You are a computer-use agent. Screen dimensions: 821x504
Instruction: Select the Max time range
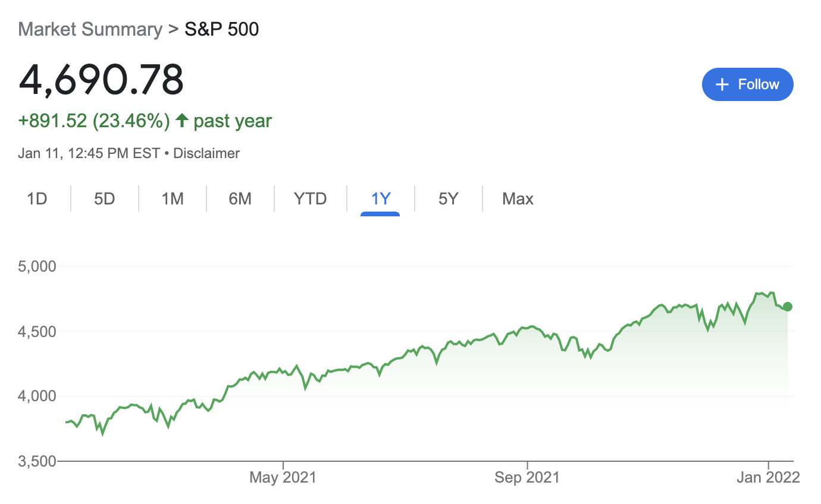pyautogui.click(x=517, y=199)
